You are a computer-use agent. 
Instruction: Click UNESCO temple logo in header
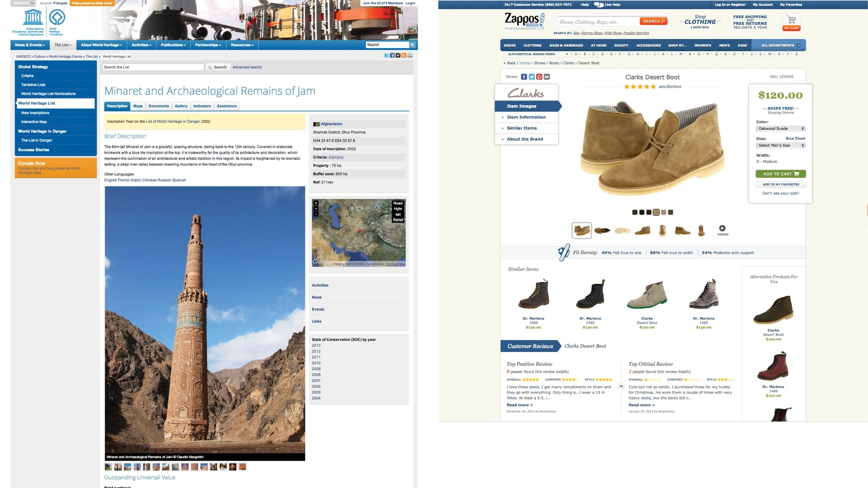[33, 17]
